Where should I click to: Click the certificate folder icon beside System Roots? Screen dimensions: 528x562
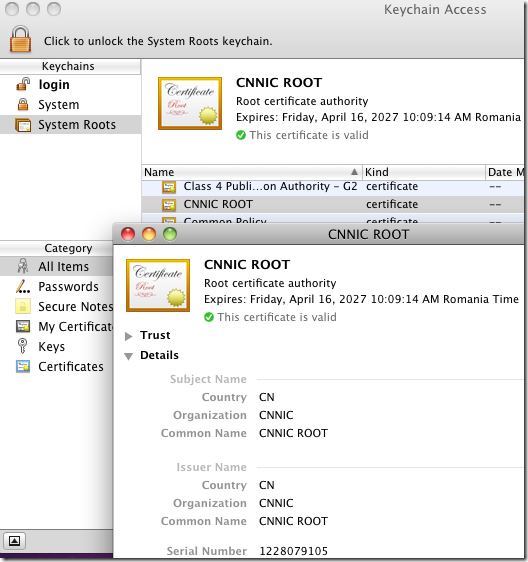coord(23,125)
